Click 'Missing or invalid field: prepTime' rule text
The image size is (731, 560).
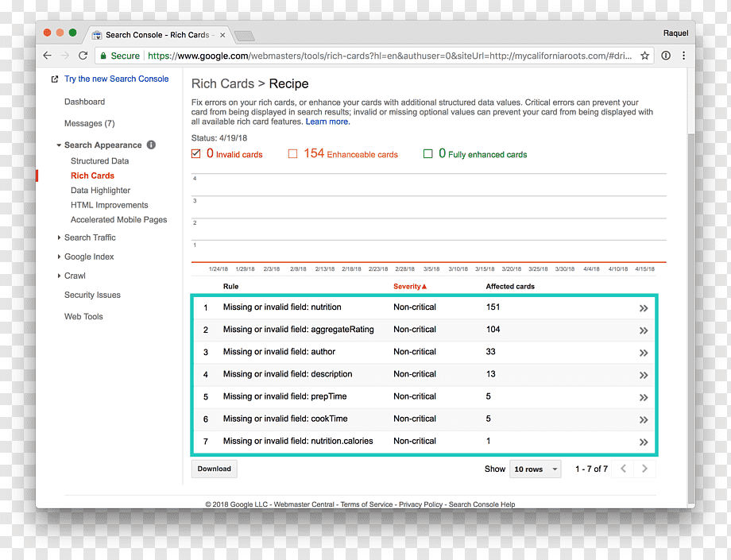[284, 396]
